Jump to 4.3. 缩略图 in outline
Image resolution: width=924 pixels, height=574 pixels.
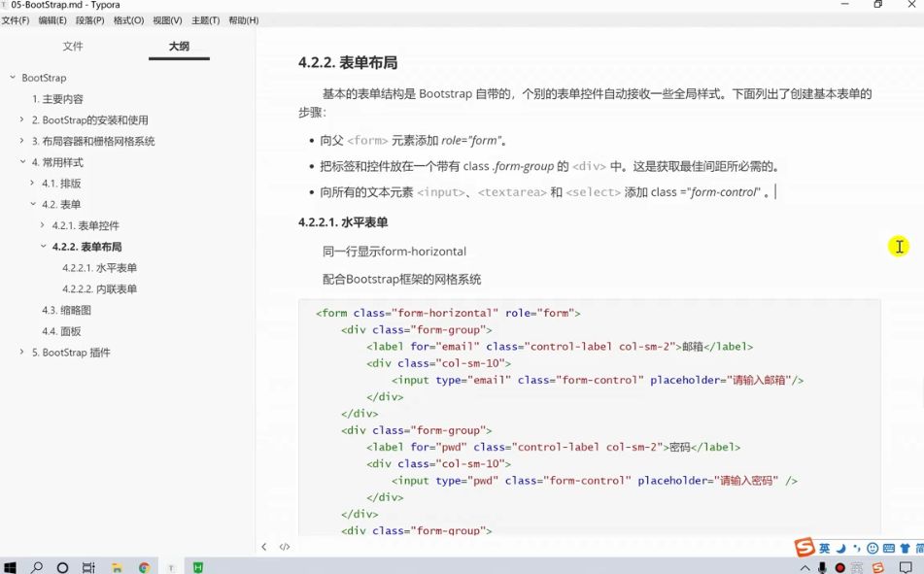pos(66,311)
